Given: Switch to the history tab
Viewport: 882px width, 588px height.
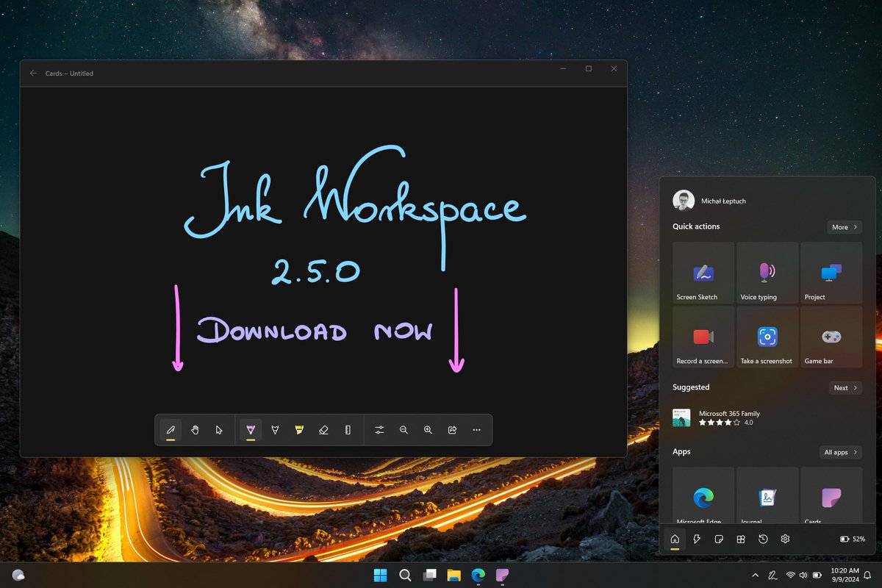Looking at the screenshot, I should [x=763, y=539].
